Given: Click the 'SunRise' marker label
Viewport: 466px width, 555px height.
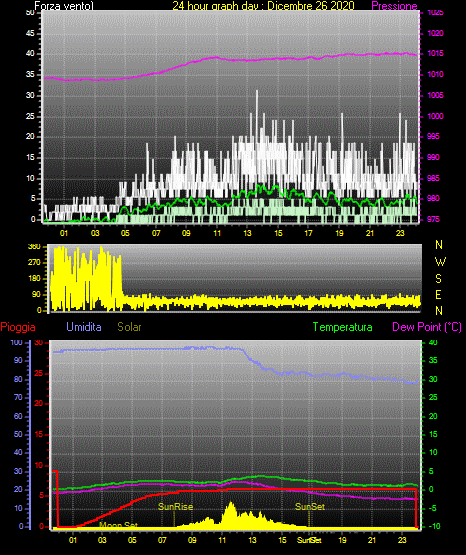Looking at the screenshot, I should coord(176,507).
